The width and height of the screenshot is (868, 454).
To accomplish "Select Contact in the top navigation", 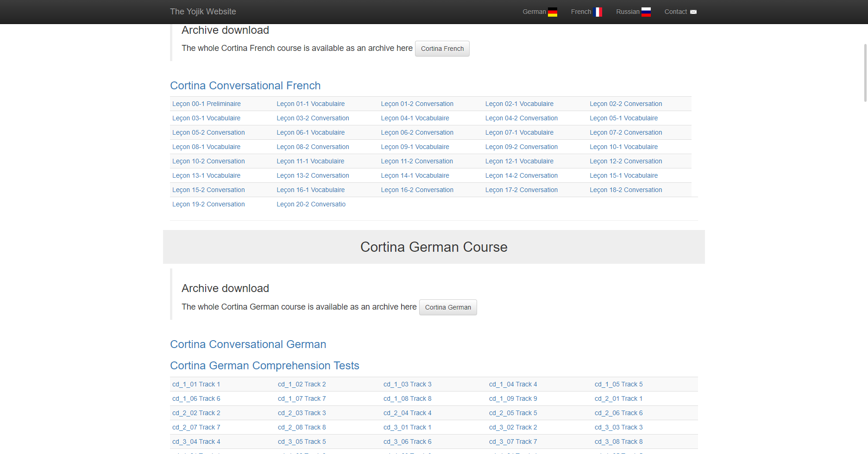I will tap(675, 12).
